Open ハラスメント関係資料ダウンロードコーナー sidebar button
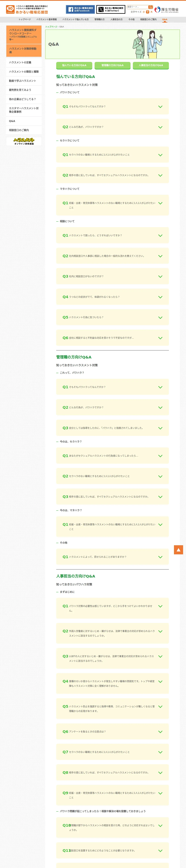This screenshot has width=186, height=868. 24,35
